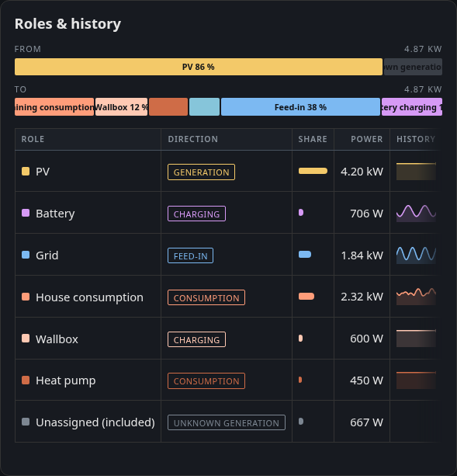Open the PV history sparkline
Image resolution: width=457 pixels, height=476 pixels.
[x=416, y=172]
